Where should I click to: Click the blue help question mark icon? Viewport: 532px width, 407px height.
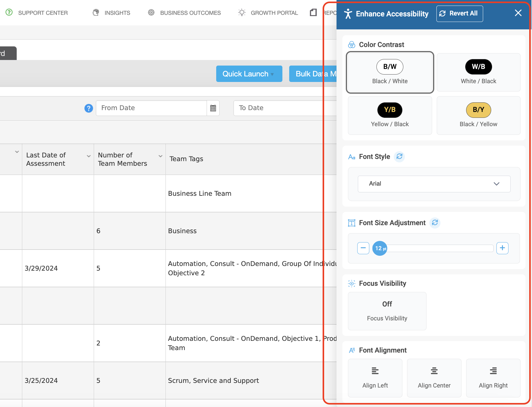click(89, 108)
